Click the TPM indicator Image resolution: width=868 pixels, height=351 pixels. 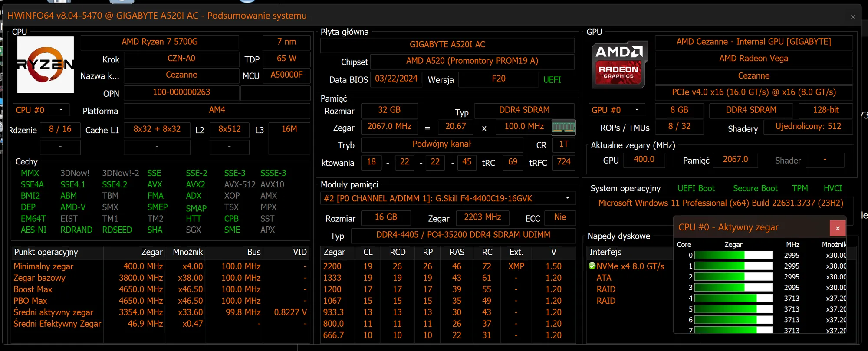(800, 189)
